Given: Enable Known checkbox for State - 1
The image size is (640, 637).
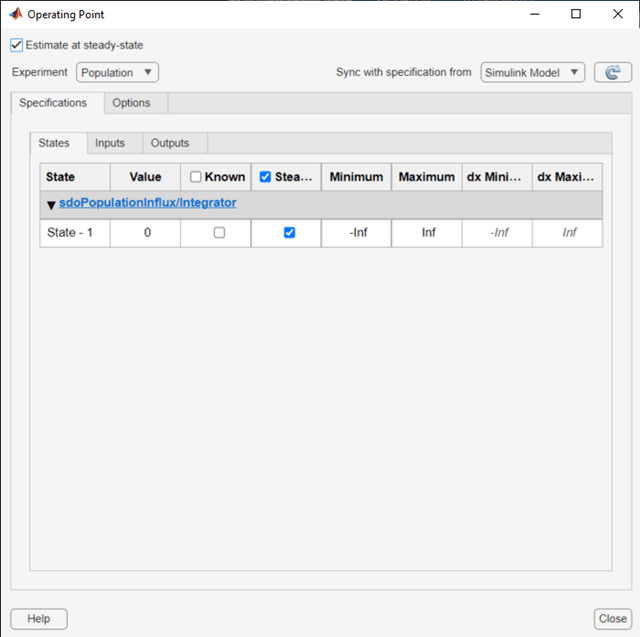Looking at the screenshot, I should pos(219,233).
